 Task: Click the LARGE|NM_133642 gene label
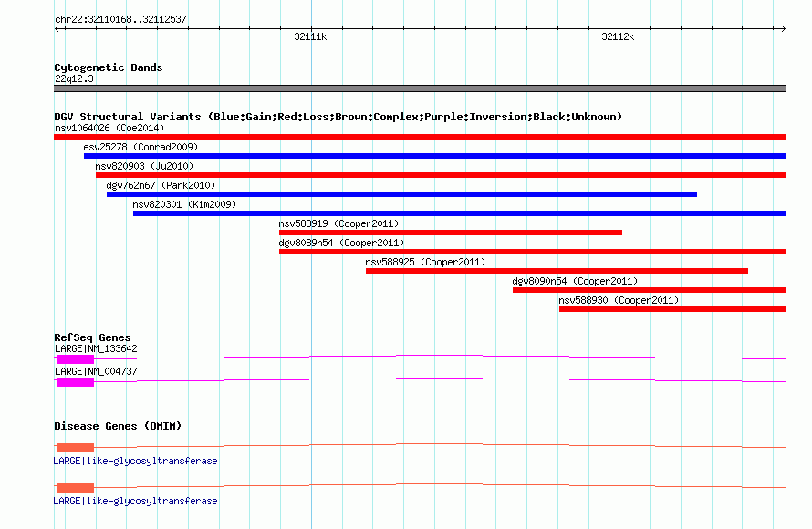tap(96, 349)
